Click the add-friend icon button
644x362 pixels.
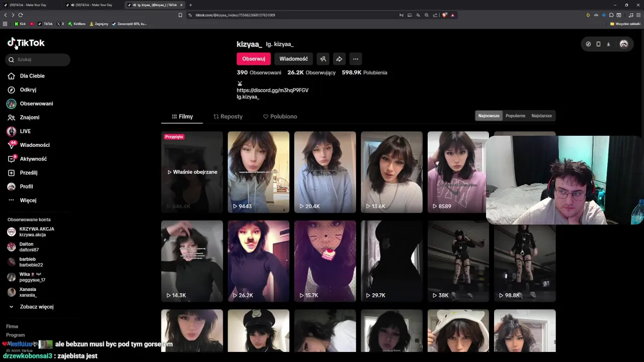pyautogui.click(x=323, y=59)
